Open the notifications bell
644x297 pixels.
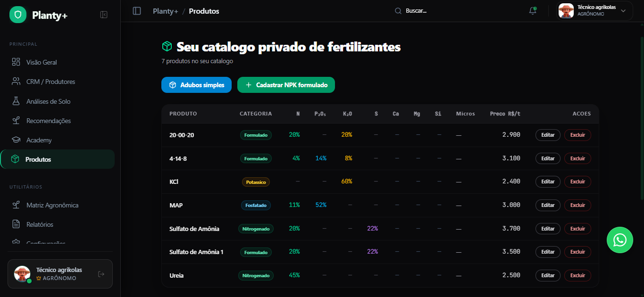pyautogui.click(x=533, y=11)
